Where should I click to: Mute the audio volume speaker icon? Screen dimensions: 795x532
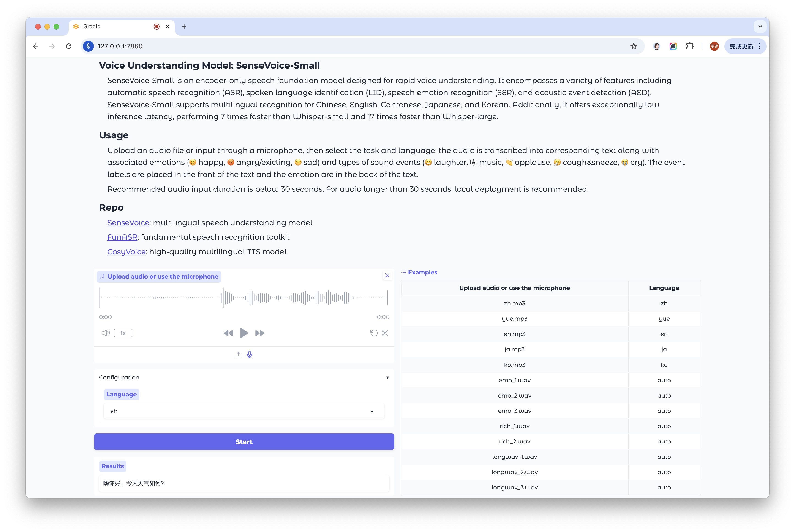(x=106, y=333)
